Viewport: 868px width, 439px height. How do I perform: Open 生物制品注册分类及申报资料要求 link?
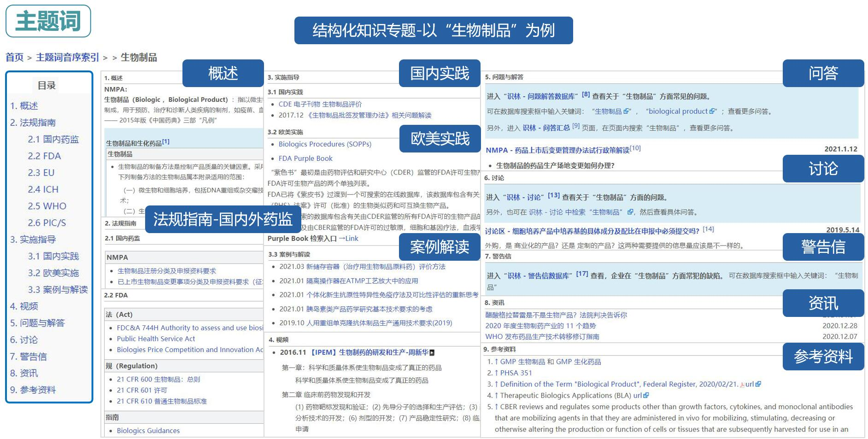point(167,271)
